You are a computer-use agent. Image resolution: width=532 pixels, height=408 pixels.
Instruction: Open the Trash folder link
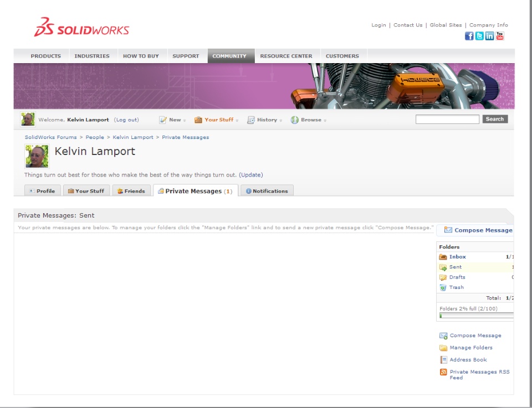(456, 287)
